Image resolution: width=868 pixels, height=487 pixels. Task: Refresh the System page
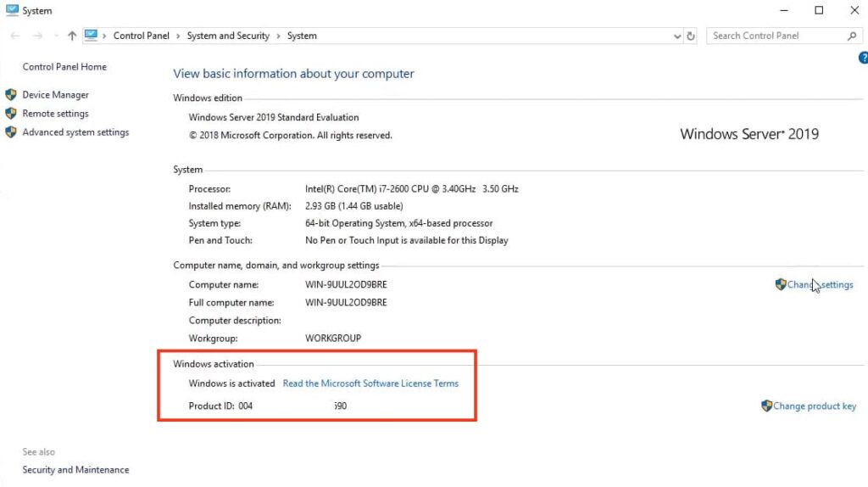pyautogui.click(x=691, y=36)
